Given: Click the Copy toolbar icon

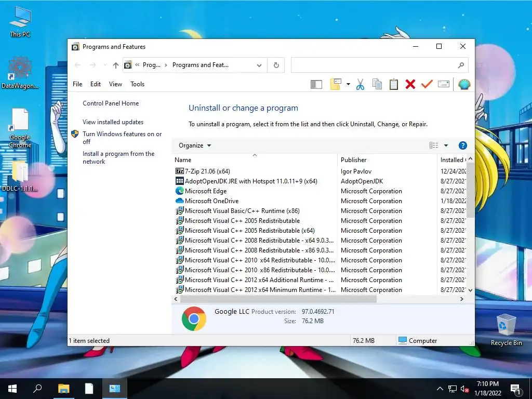Looking at the screenshot, I should (377, 84).
